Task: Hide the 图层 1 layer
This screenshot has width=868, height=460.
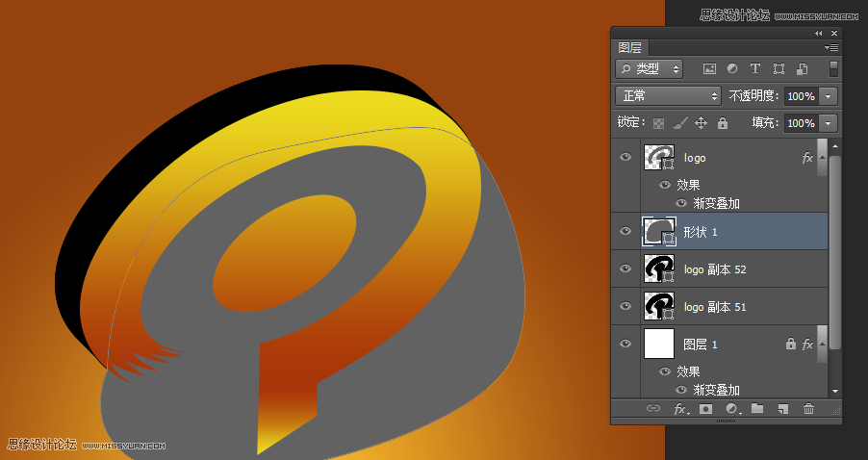Action: point(625,344)
